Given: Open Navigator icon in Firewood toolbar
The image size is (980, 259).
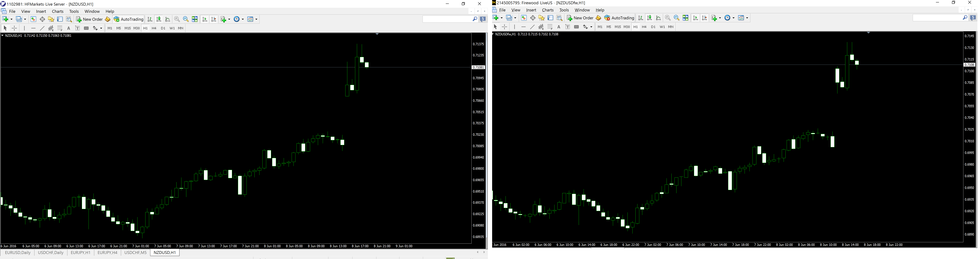Looking at the screenshot, I should tap(542, 18).
